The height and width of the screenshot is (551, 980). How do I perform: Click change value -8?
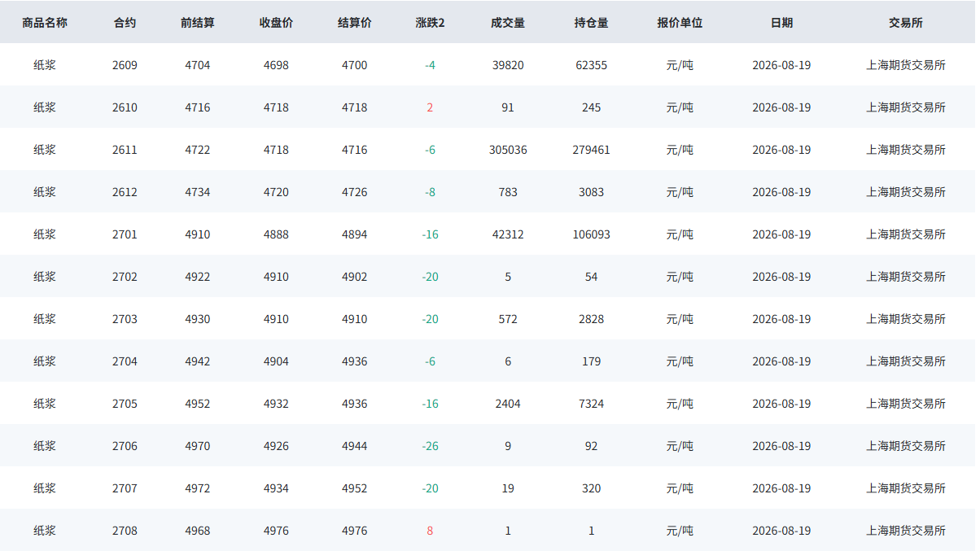pyautogui.click(x=430, y=192)
